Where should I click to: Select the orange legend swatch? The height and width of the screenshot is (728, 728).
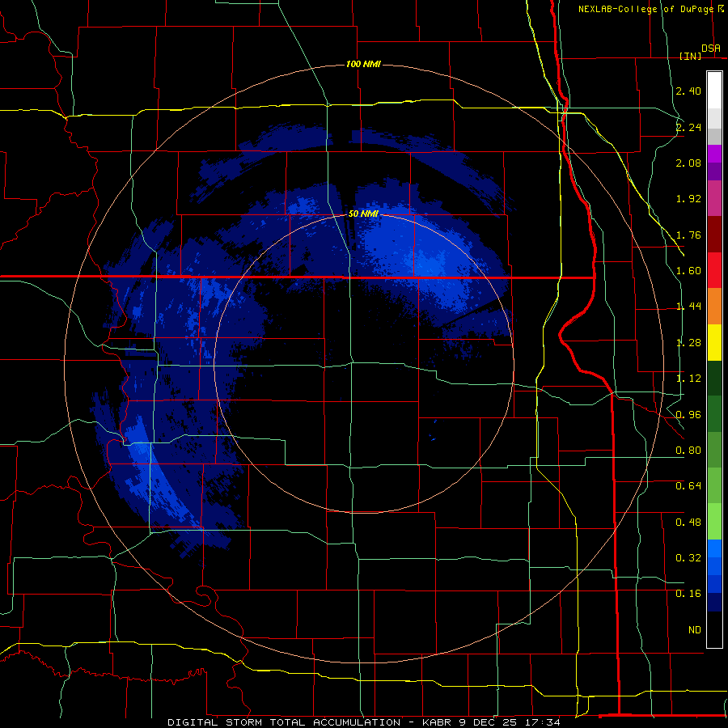(714, 306)
